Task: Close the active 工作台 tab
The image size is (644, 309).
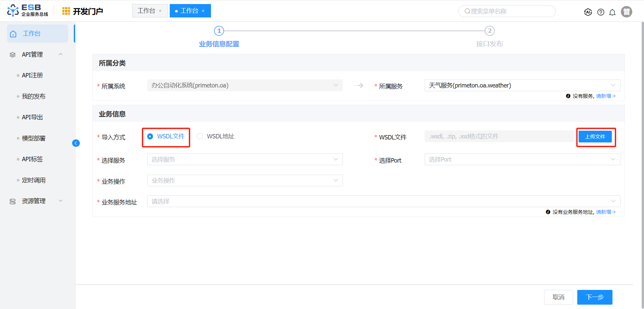Action: (x=203, y=11)
